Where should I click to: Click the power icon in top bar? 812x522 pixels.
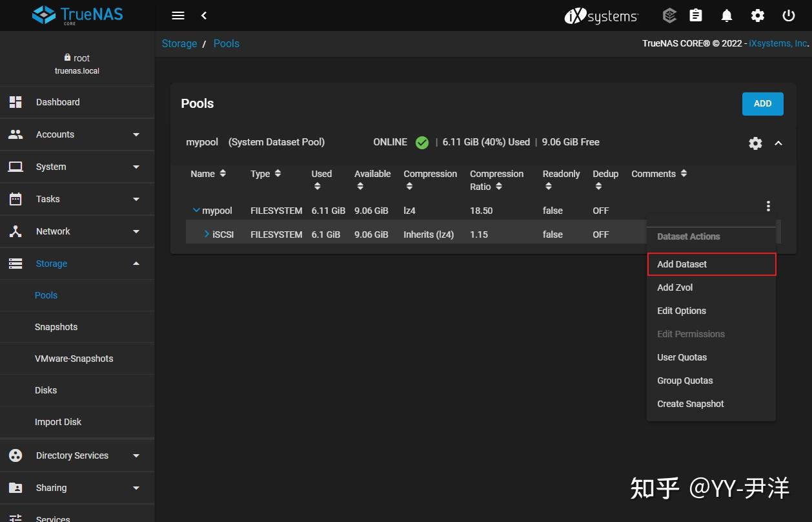click(789, 16)
